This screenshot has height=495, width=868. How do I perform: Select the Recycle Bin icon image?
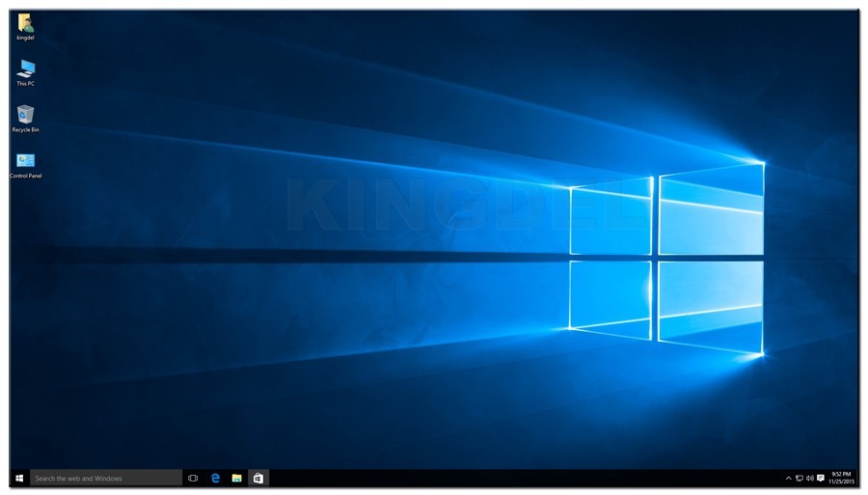pyautogui.click(x=26, y=114)
